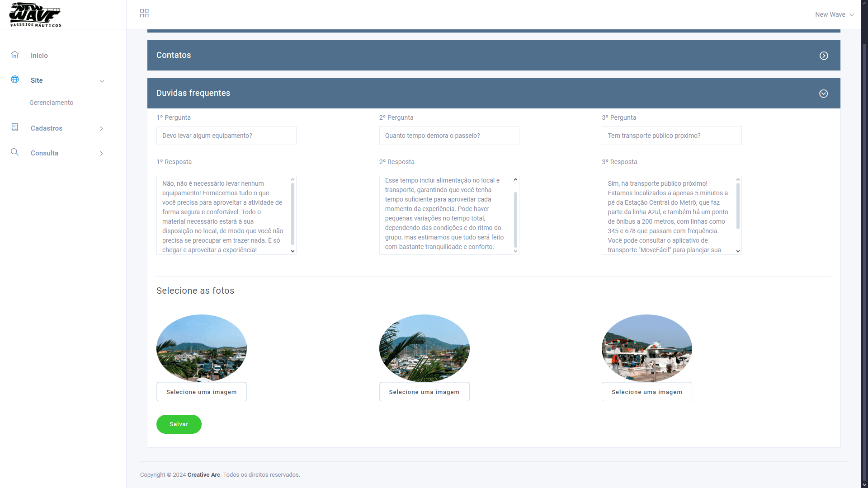Click the Consulta magnifier icon
The height and width of the screenshot is (488, 868).
tap(15, 152)
